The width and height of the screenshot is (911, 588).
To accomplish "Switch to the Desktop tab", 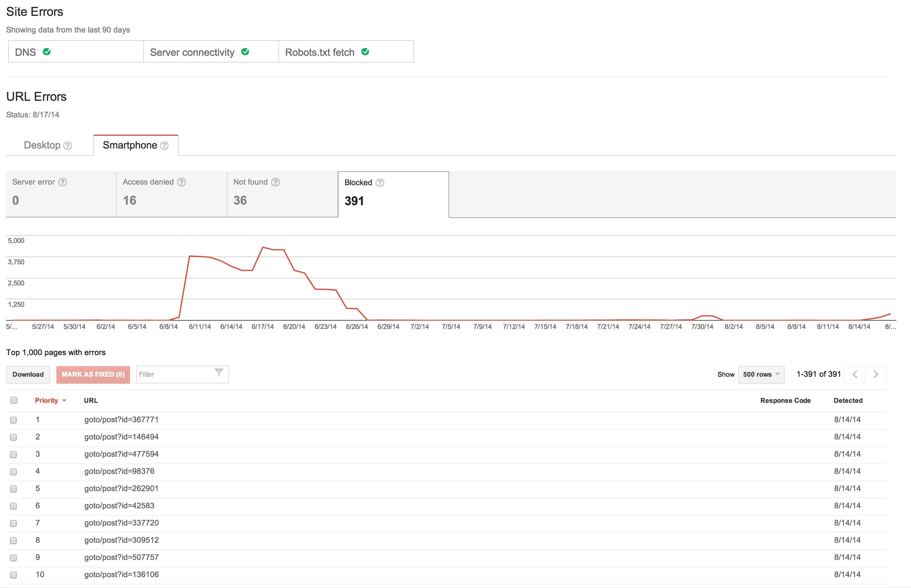I will 43,145.
